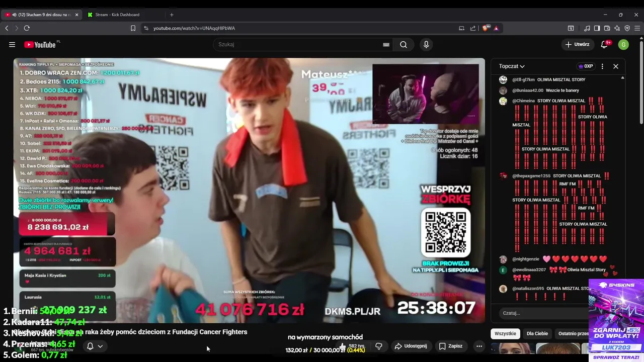
Task: Mute the audio icon on the YouTube tab
Action: point(14,15)
